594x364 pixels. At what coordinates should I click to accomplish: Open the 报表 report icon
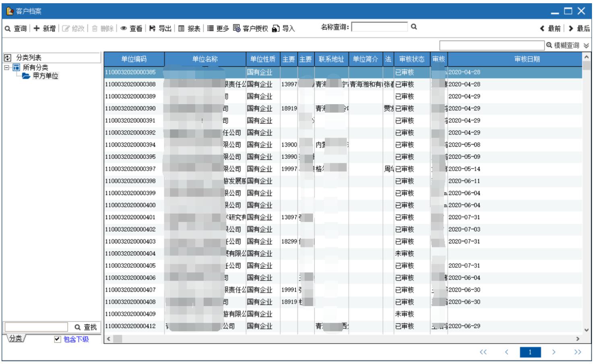(x=181, y=29)
